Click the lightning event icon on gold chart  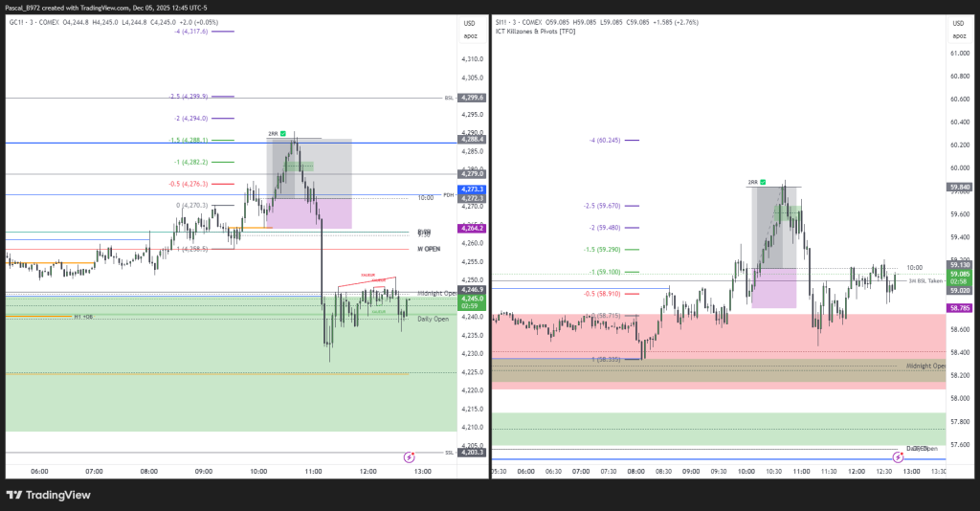(x=410, y=458)
